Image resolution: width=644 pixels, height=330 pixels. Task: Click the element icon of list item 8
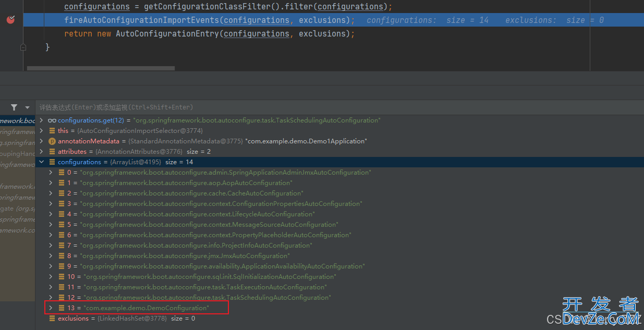click(61, 256)
